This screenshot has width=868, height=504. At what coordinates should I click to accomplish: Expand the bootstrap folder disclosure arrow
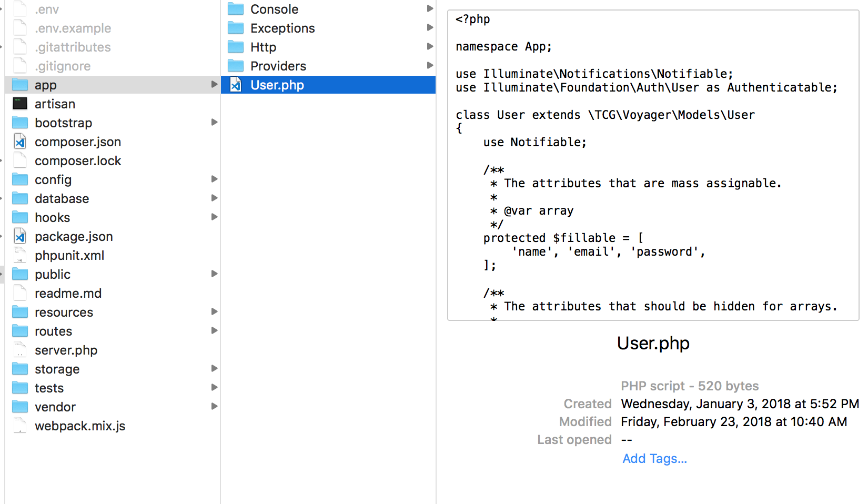(x=214, y=122)
